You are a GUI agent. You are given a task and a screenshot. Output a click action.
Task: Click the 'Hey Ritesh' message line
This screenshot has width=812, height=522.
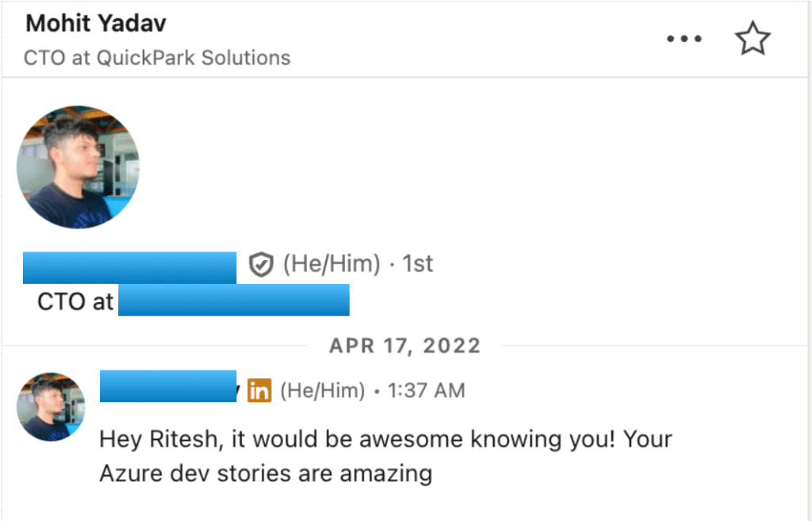pyautogui.click(x=385, y=439)
